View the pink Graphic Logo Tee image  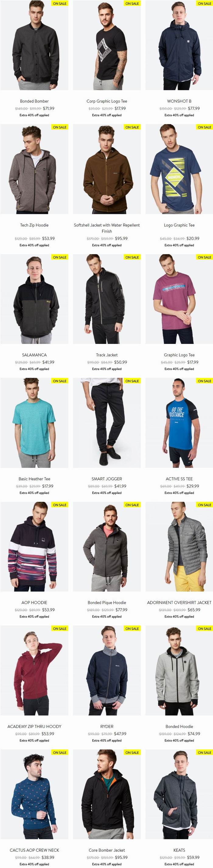(179, 299)
